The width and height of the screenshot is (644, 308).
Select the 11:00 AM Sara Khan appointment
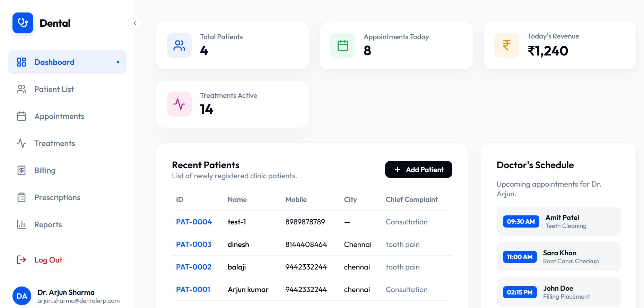pyautogui.click(x=559, y=257)
